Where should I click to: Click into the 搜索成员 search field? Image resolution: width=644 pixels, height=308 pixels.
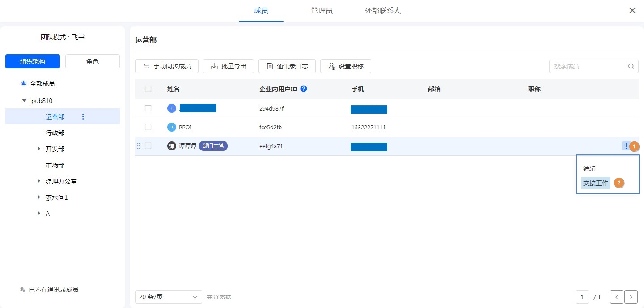pyautogui.click(x=588, y=66)
